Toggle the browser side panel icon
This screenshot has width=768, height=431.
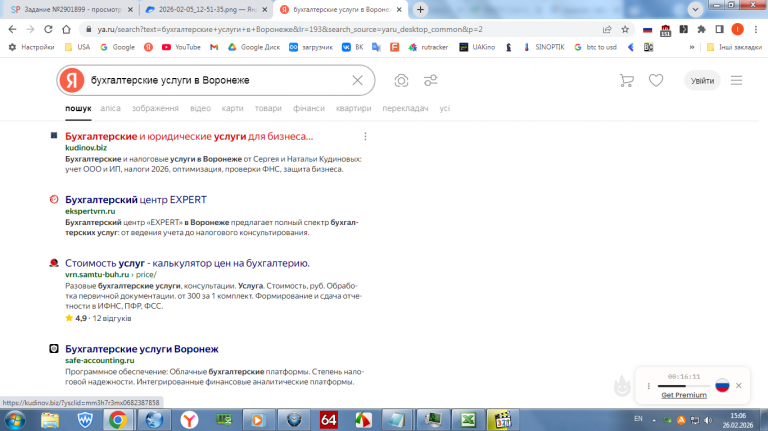pyautogui.click(x=720, y=29)
